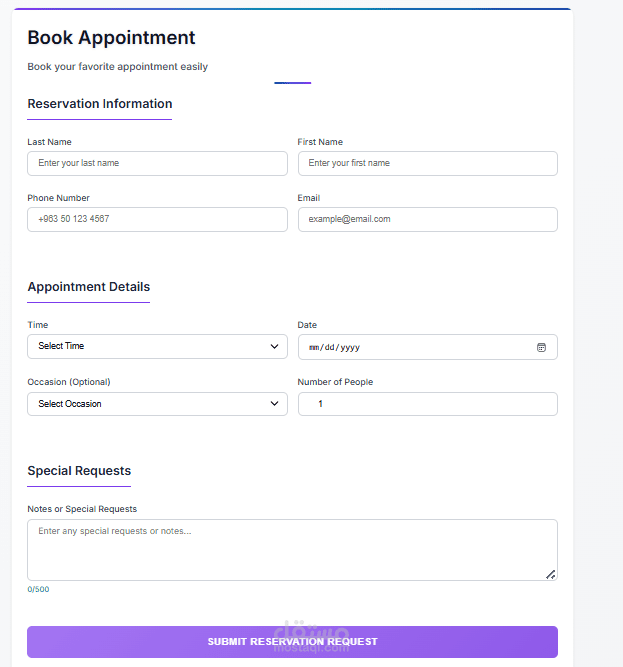The height and width of the screenshot is (667, 623).
Task: Click the Email address input field
Action: tap(427, 219)
